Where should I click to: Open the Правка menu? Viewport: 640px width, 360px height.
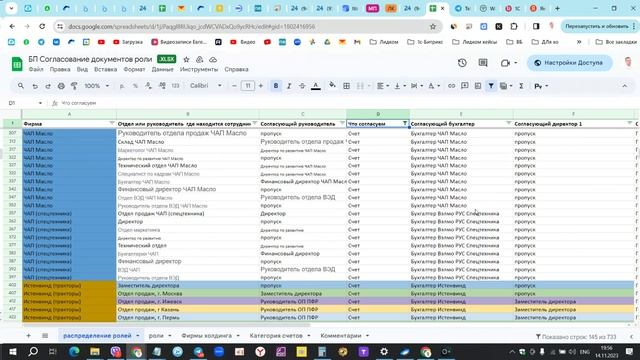pyautogui.click(x=60, y=69)
